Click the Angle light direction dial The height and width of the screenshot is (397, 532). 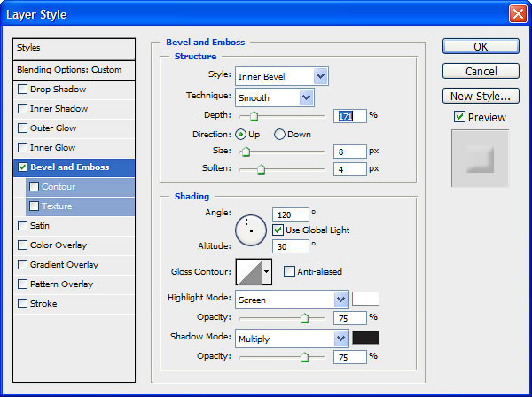pos(251,230)
